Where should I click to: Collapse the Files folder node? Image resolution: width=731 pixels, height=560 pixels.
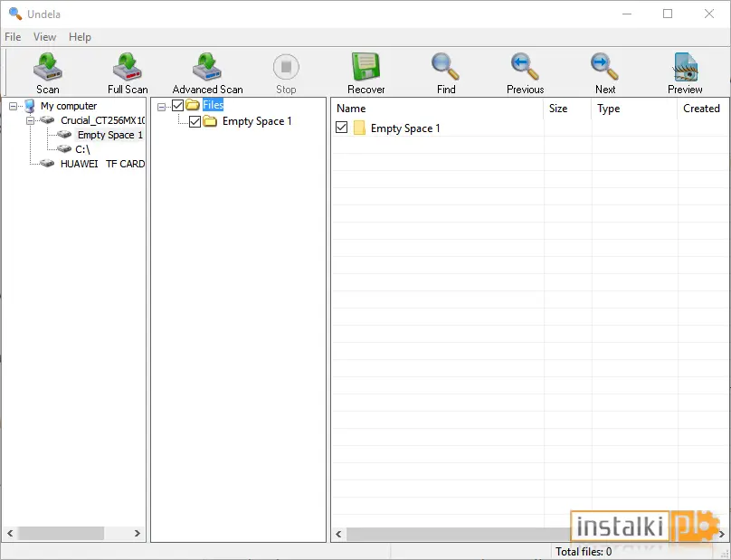pyautogui.click(x=161, y=108)
